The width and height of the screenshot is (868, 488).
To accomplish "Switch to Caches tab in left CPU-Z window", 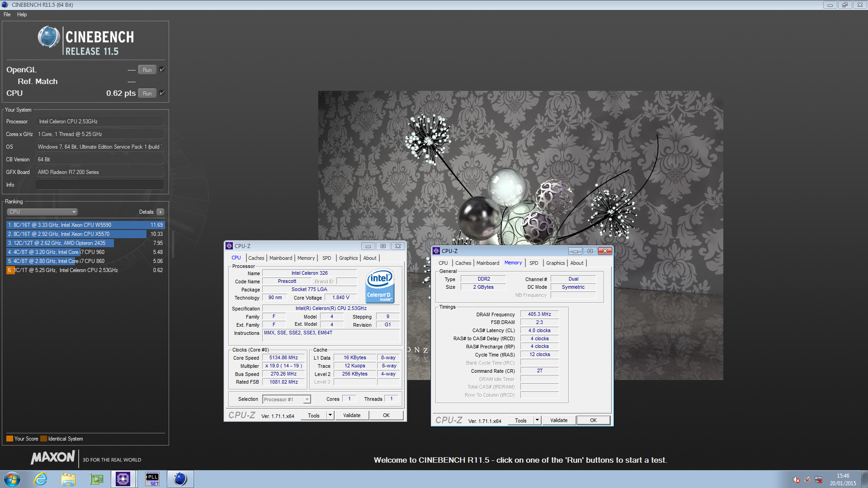I will click(256, 258).
